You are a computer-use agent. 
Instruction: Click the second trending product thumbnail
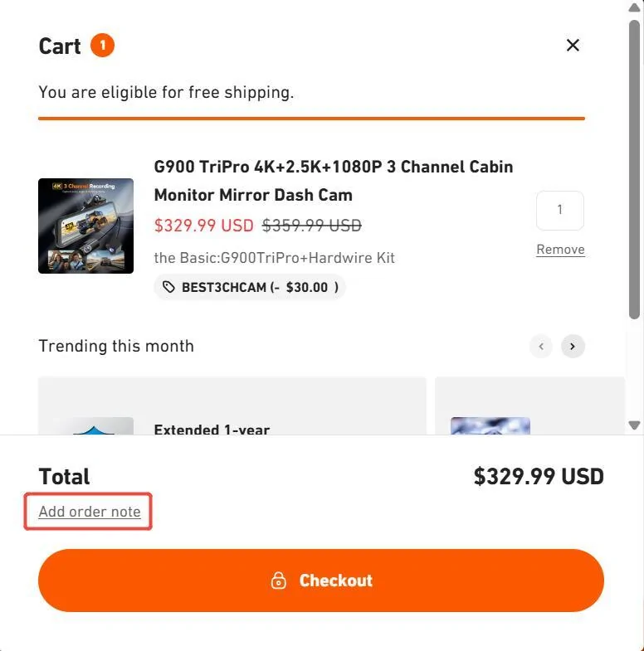coord(490,425)
